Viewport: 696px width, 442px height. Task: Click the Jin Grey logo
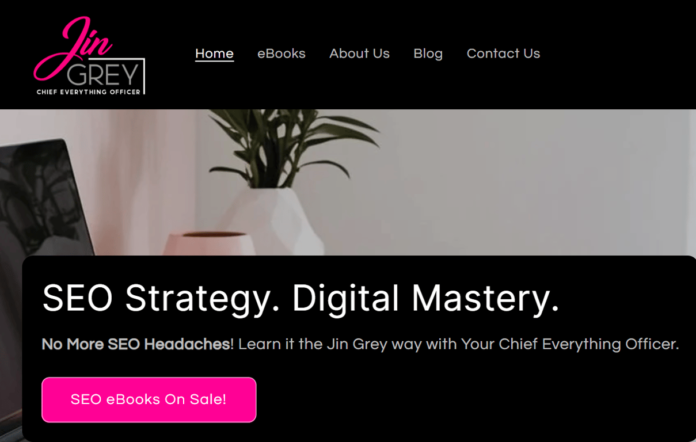(89, 56)
